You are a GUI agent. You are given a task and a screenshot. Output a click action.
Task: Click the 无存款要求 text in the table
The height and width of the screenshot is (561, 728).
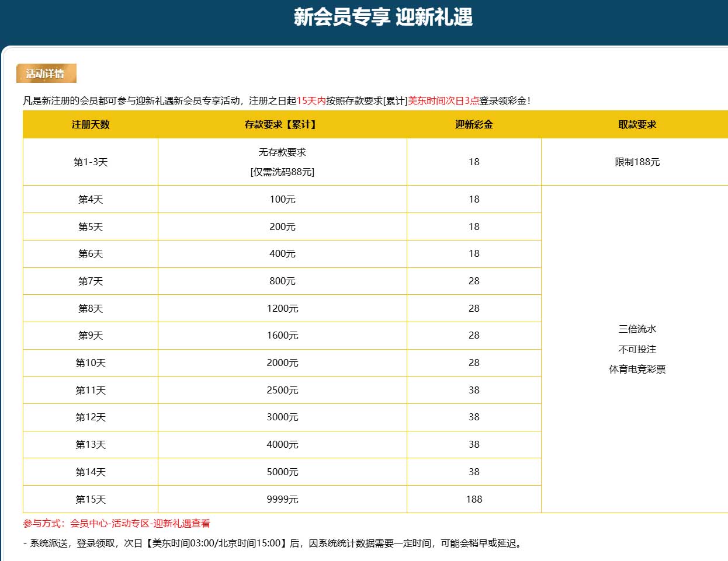click(x=282, y=152)
